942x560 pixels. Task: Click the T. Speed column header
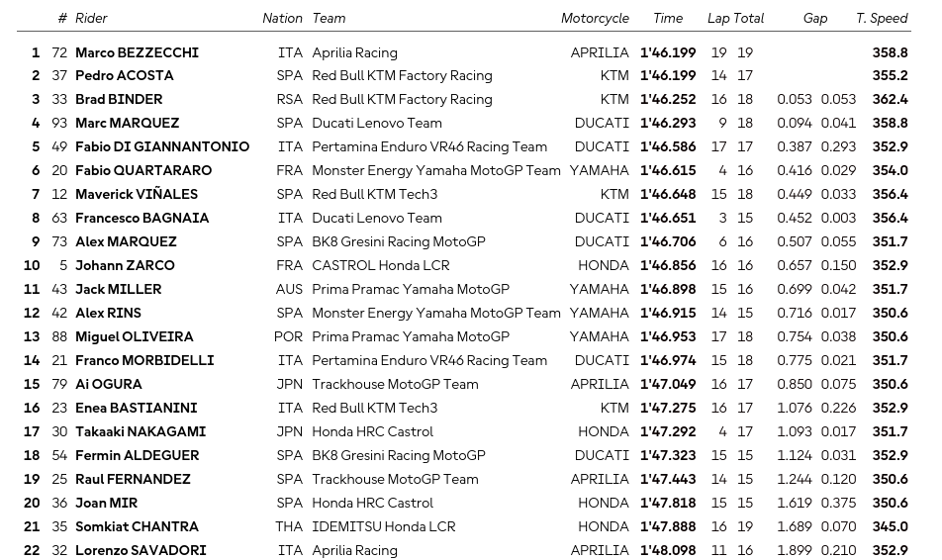click(x=882, y=18)
